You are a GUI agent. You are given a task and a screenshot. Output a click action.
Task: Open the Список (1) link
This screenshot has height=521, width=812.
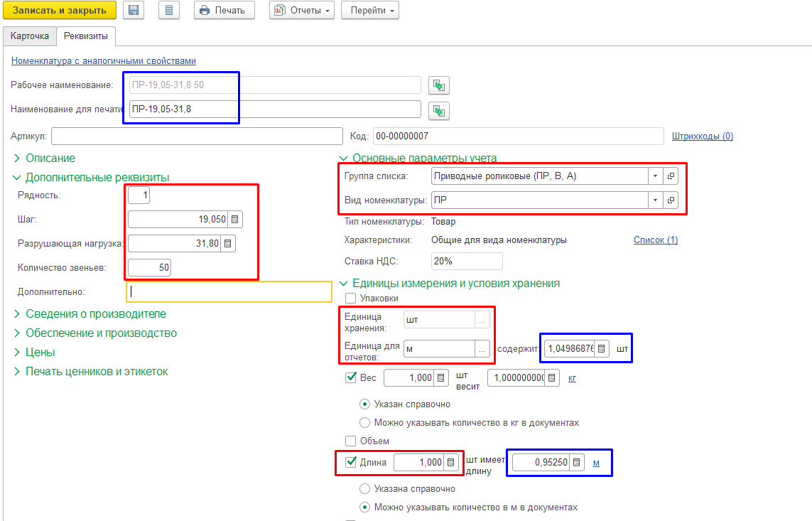(656, 240)
